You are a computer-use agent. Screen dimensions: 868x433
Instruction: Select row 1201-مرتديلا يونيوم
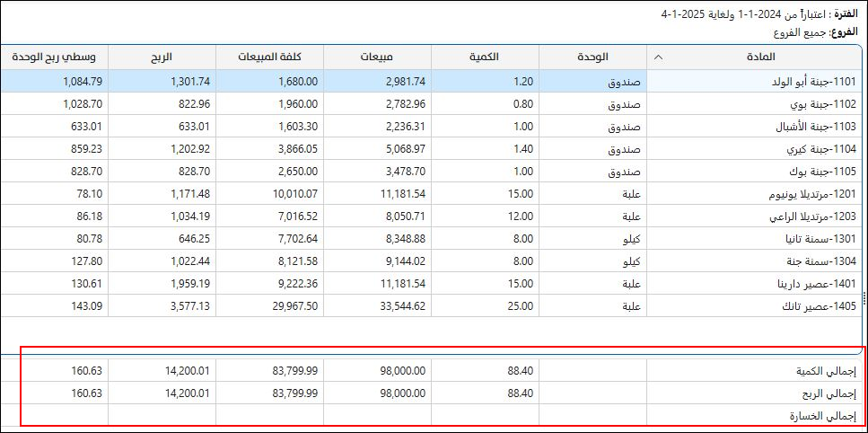coord(431,194)
